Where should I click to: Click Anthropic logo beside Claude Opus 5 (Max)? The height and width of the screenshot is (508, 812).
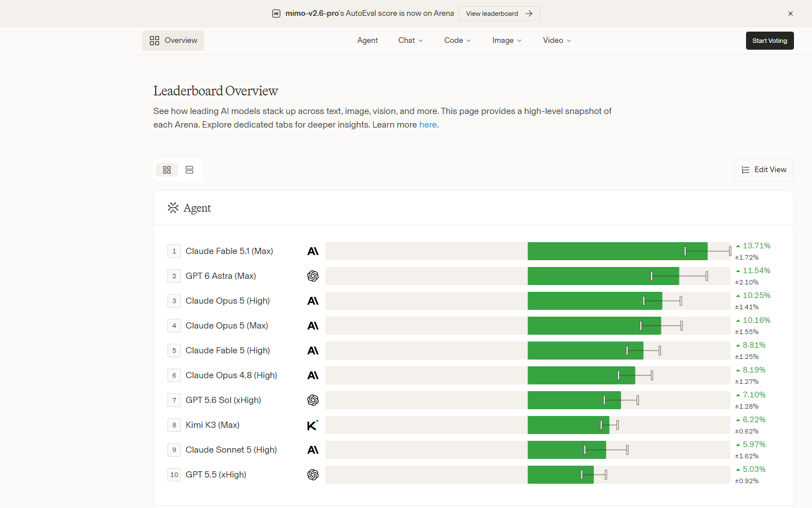click(x=313, y=326)
